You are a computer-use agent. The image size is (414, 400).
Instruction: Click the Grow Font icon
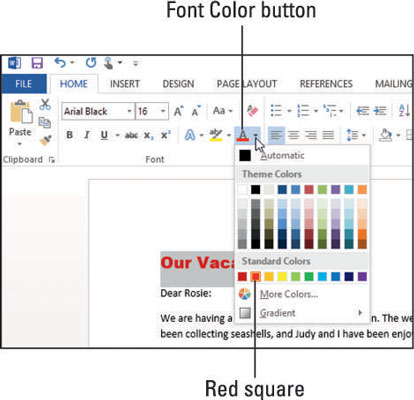pyautogui.click(x=179, y=111)
